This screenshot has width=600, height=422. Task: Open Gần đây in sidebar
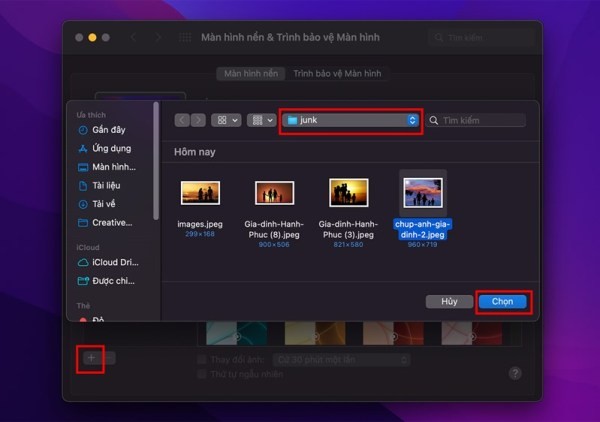point(102,130)
